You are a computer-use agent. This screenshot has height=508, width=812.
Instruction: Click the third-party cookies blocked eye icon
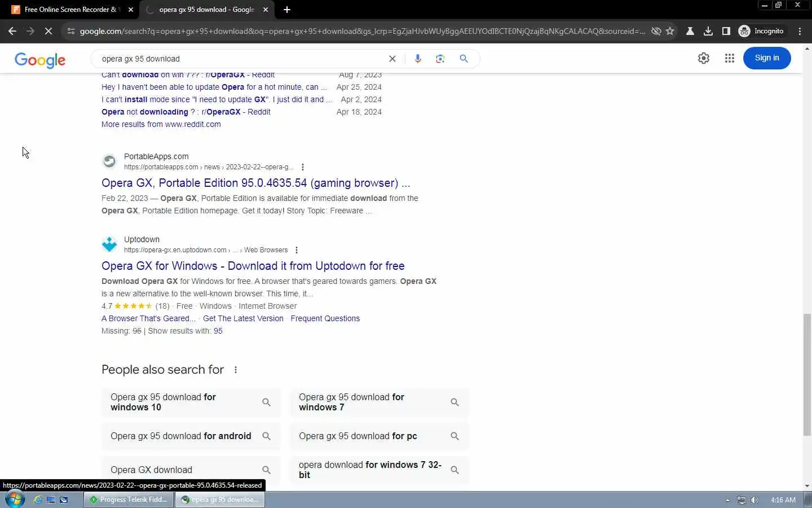656,31
